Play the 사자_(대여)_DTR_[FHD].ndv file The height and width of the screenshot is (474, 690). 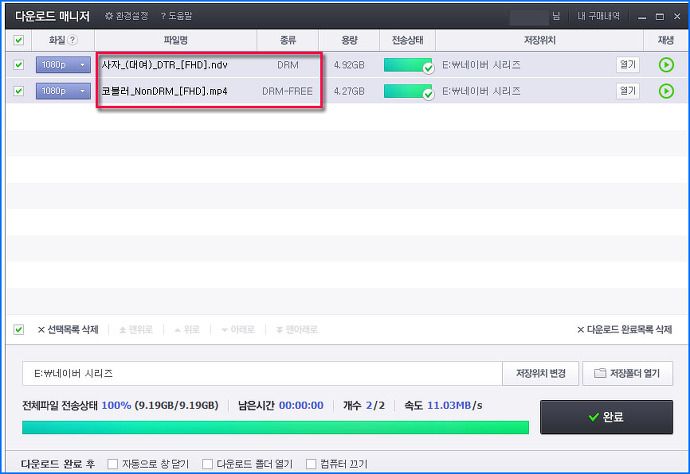[666, 65]
